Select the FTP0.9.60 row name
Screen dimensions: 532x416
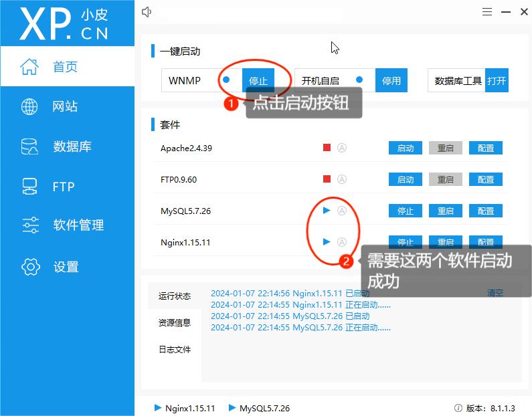[179, 179]
